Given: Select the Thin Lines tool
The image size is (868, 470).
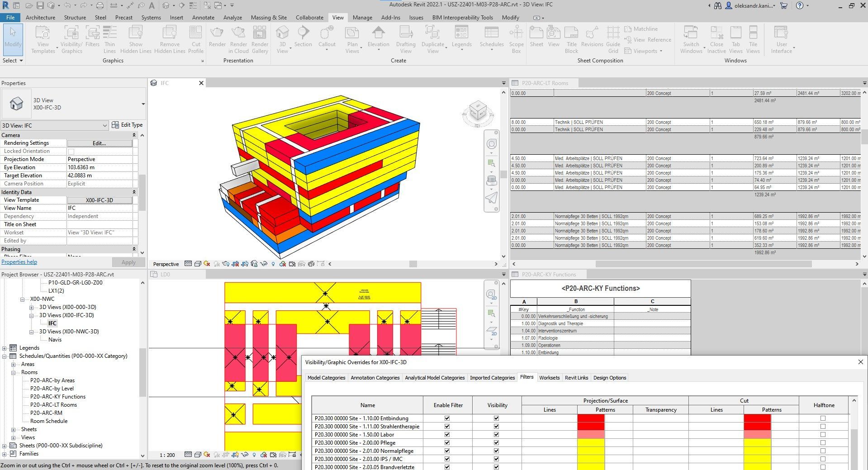Looking at the screenshot, I should pyautogui.click(x=109, y=39).
